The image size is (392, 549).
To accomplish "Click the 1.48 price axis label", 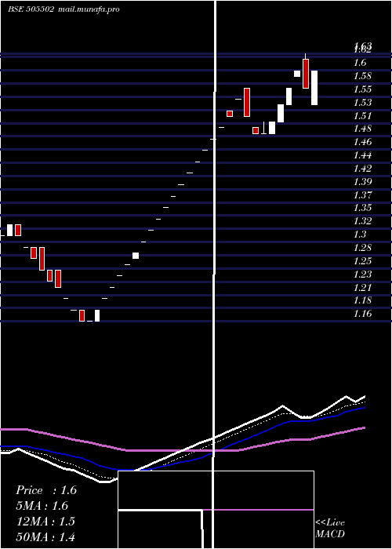I will (x=362, y=129).
